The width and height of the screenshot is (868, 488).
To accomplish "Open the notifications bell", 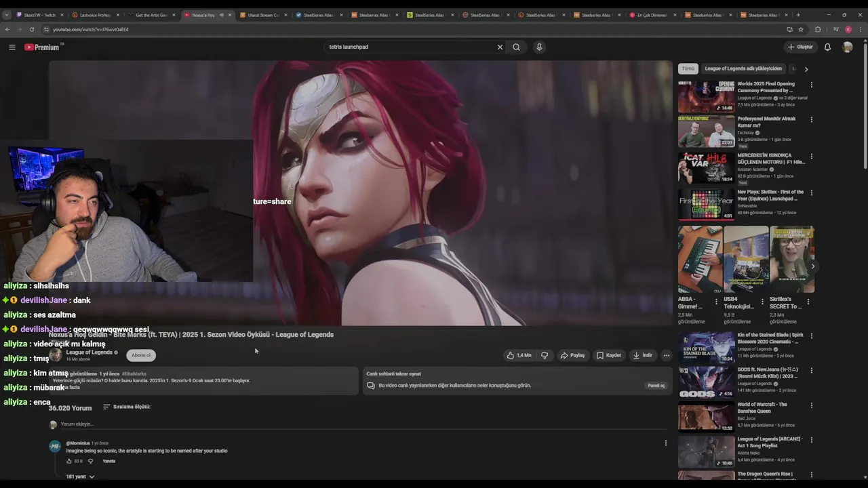I will pyautogui.click(x=827, y=47).
